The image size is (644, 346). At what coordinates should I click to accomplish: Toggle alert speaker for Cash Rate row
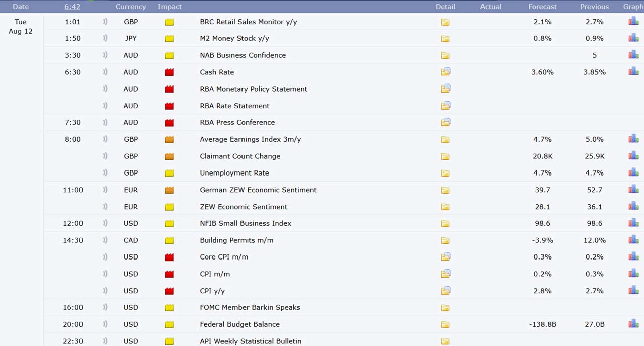(x=105, y=72)
